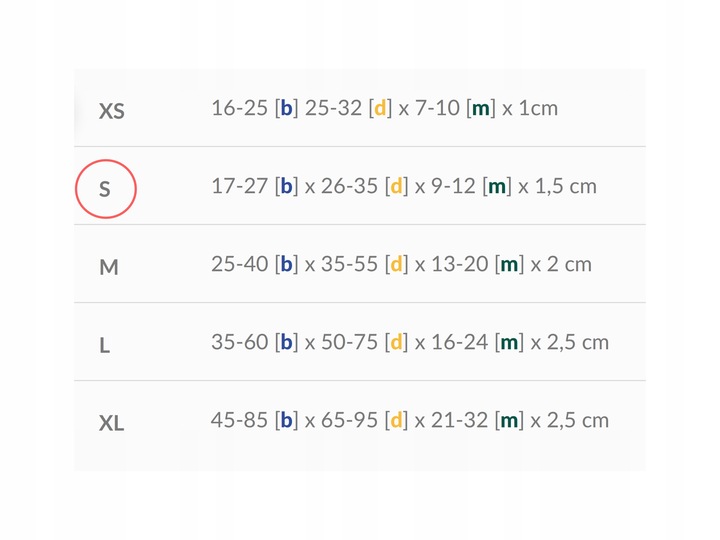Image resolution: width=720 pixels, height=540 pixels.
Task: Click the blue b marker in L row
Action: click(x=287, y=342)
